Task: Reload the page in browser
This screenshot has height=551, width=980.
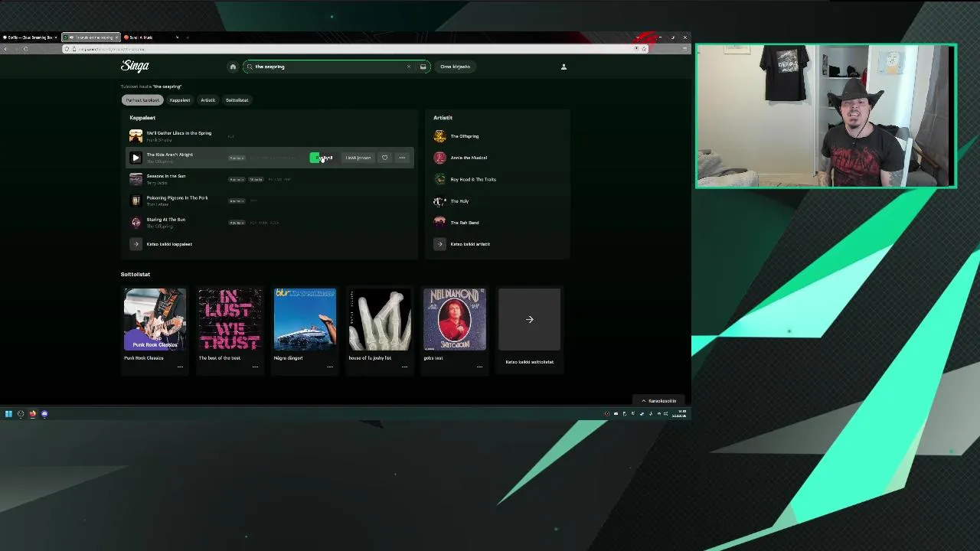Action: [x=25, y=49]
